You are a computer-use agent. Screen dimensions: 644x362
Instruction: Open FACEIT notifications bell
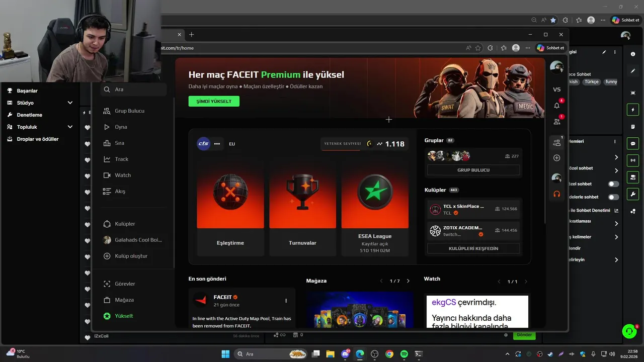(x=557, y=105)
